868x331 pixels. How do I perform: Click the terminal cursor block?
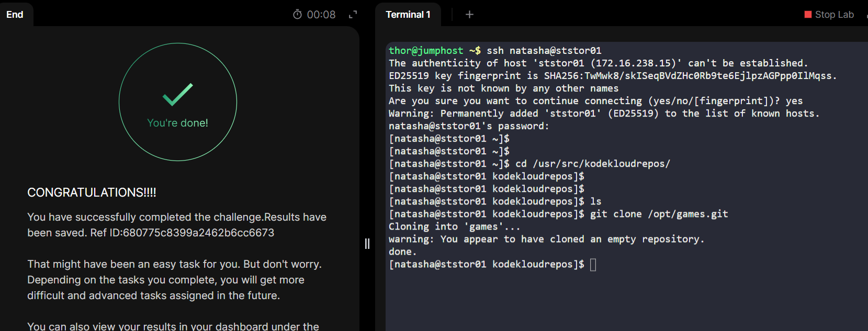[x=593, y=265]
